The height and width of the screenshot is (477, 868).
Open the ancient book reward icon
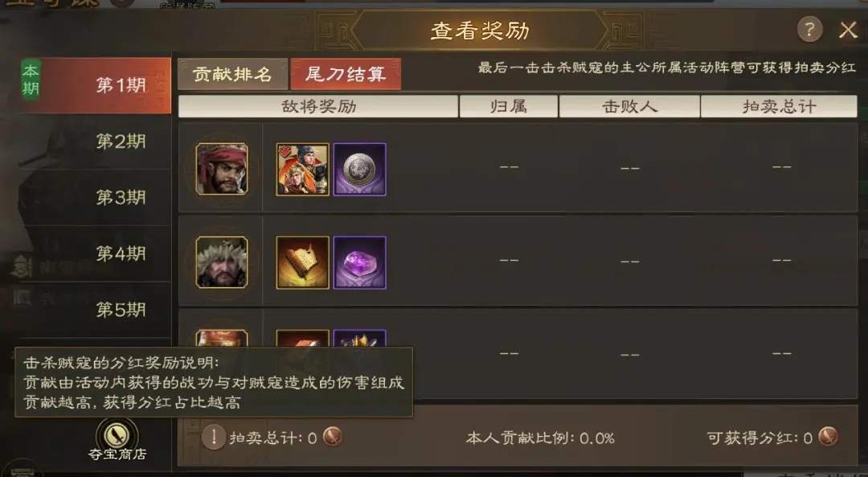pyautogui.click(x=302, y=262)
